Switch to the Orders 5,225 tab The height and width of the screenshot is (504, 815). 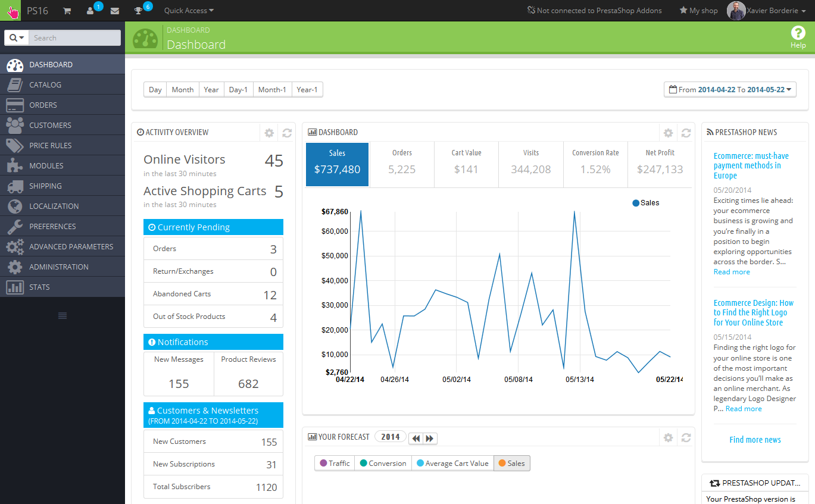[402, 164]
